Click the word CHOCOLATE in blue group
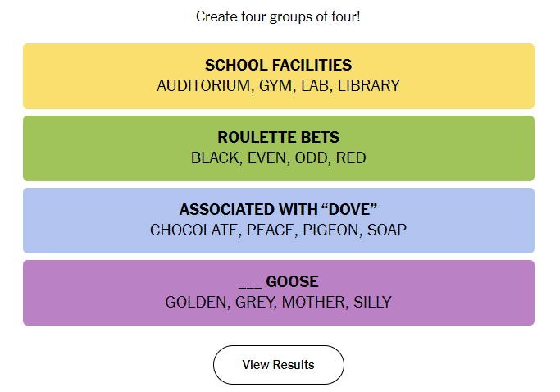This screenshot has height=392, width=560. coord(194,230)
